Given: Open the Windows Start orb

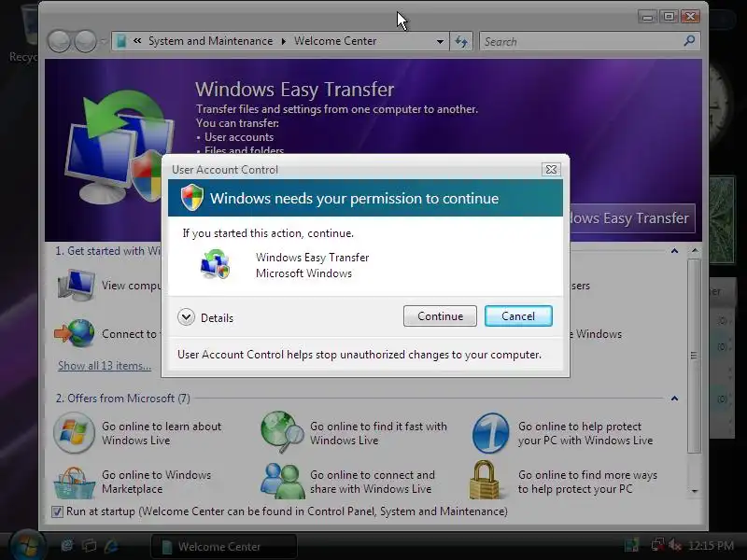Looking at the screenshot, I should click(x=27, y=545).
